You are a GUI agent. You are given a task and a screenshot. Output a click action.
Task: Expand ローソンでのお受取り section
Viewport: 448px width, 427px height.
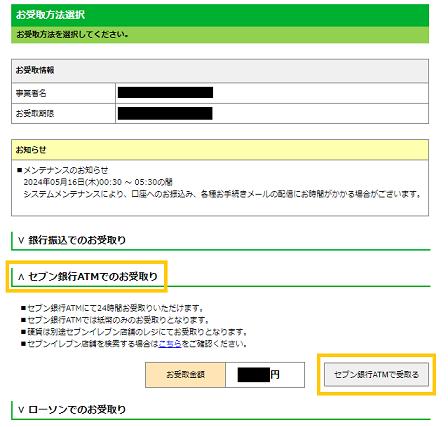pyautogui.click(x=72, y=409)
